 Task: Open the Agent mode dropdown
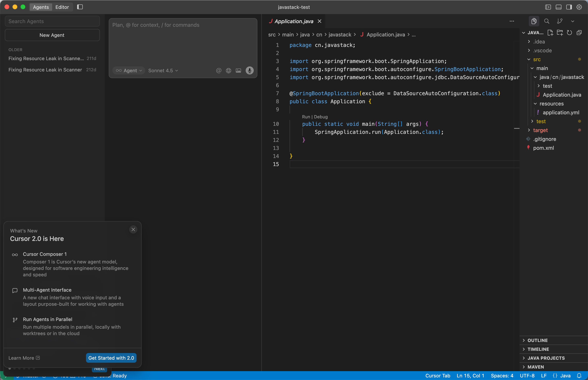click(129, 71)
